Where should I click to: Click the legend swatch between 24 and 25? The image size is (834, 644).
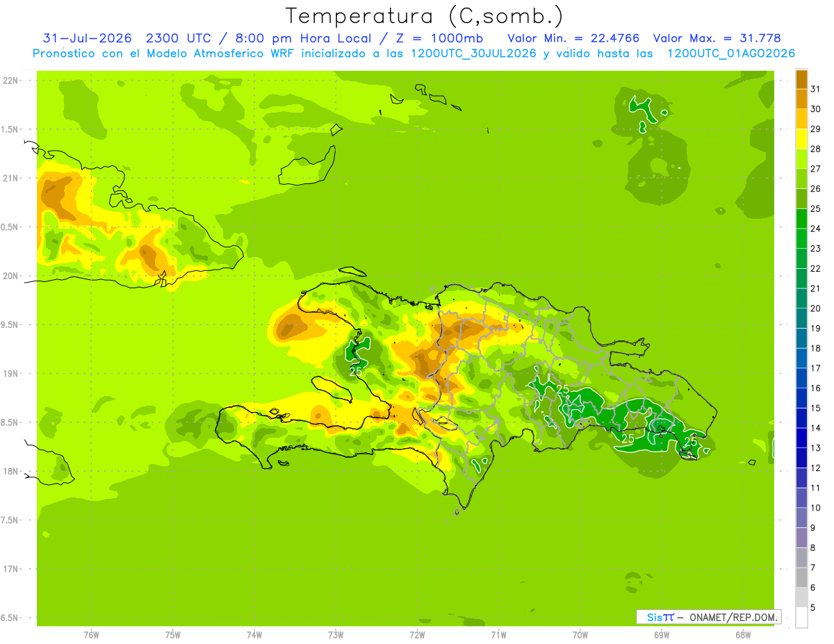pyautogui.click(x=801, y=219)
